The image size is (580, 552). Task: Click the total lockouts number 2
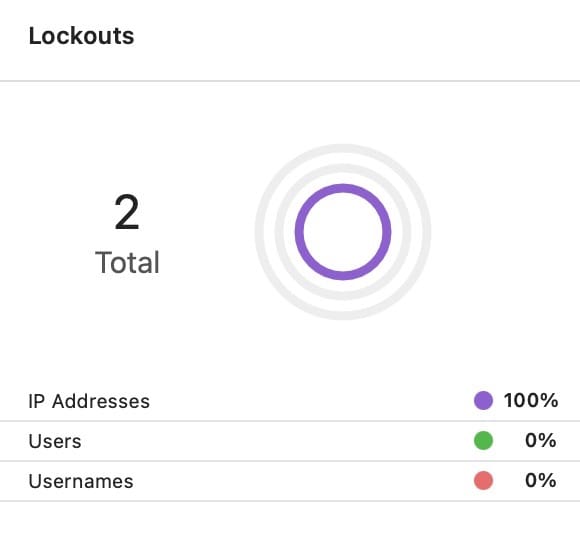click(x=127, y=212)
